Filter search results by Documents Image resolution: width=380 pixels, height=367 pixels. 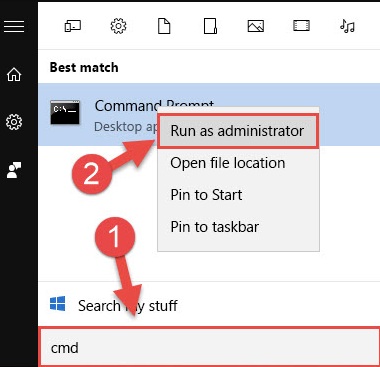(164, 26)
